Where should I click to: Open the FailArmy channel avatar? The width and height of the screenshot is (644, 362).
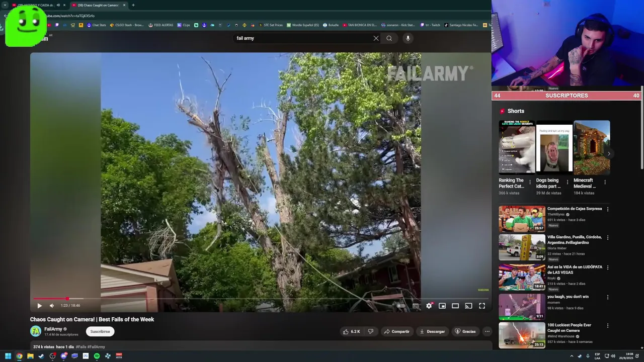(36, 331)
